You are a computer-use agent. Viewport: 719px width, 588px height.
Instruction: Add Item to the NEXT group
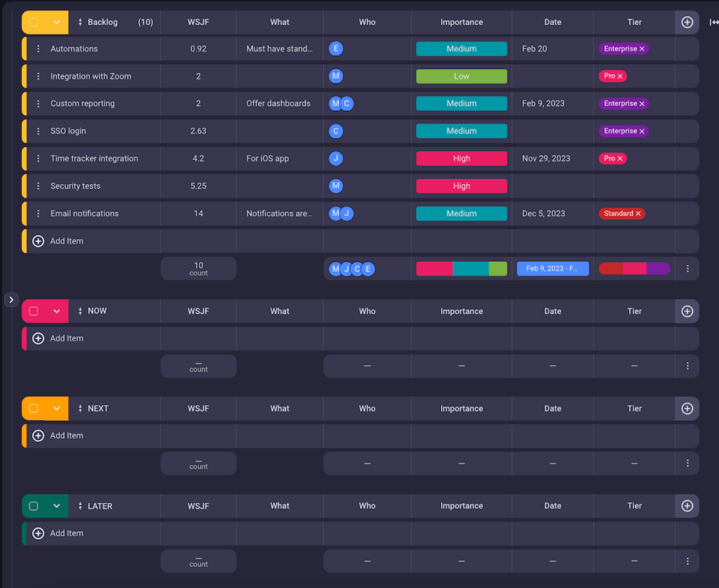click(66, 436)
